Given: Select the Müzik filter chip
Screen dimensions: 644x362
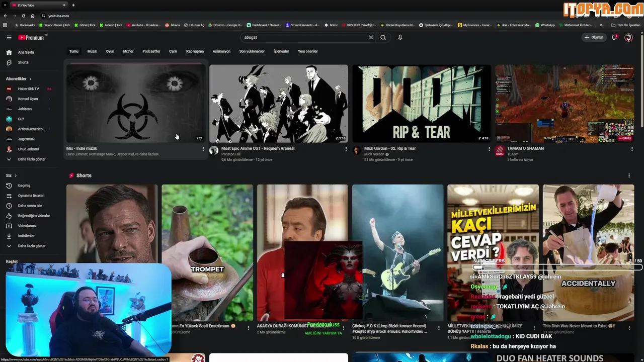Looking at the screenshot, I should pos(92,51).
